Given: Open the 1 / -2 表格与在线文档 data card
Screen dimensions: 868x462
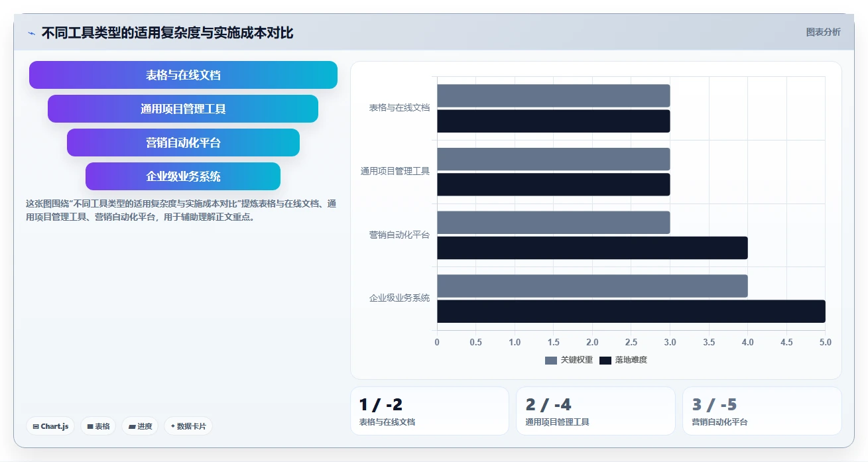Looking at the screenshot, I should tap(430, 411).
